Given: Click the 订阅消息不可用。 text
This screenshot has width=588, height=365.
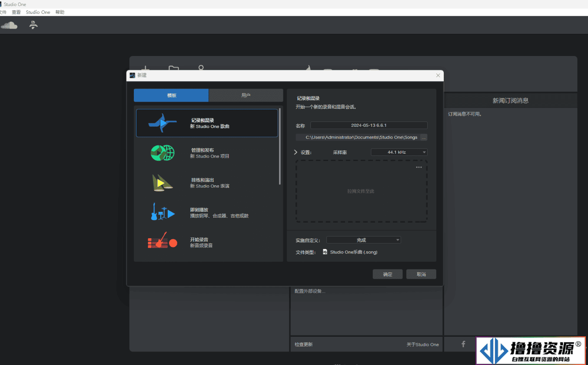Looking at the screenshot, I should coord(465,115).
